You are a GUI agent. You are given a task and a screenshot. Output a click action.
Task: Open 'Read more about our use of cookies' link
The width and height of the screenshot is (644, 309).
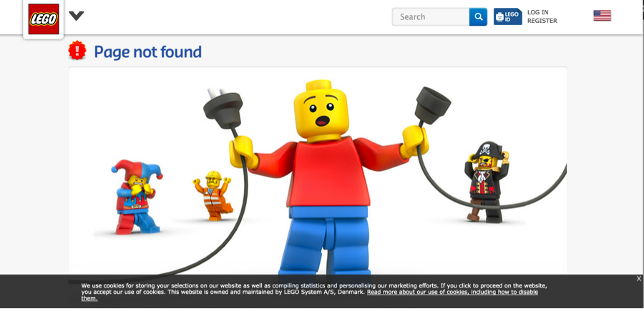[x=452, y=292]
